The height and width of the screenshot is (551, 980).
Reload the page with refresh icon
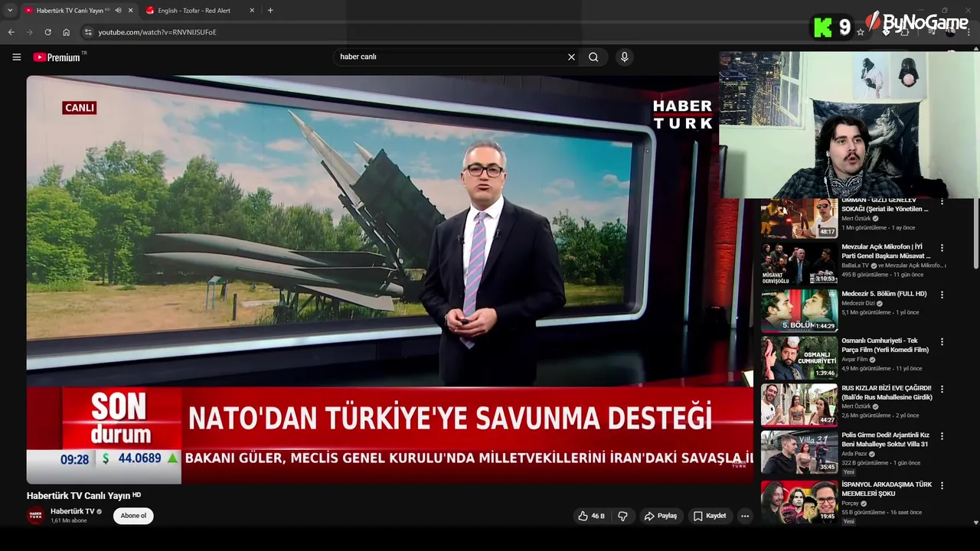[47, 32]
